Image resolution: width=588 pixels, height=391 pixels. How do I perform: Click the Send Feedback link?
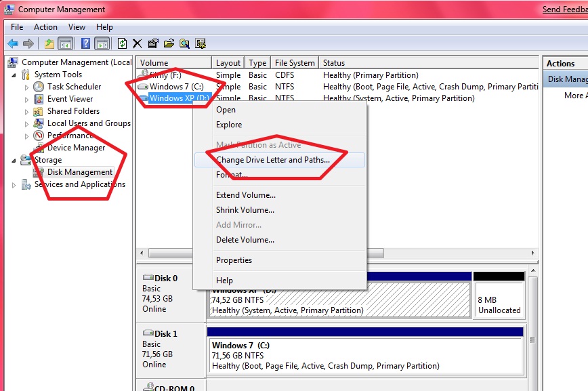click(565, 9)
